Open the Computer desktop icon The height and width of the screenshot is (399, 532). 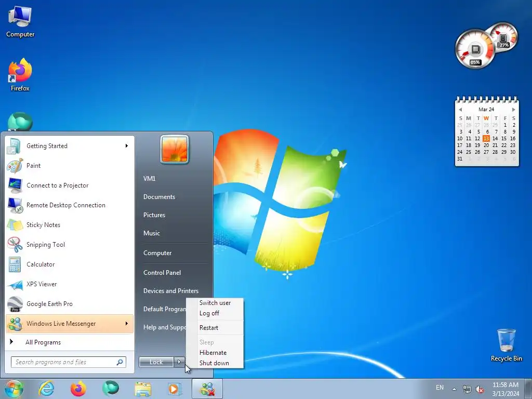click(20, 22)
